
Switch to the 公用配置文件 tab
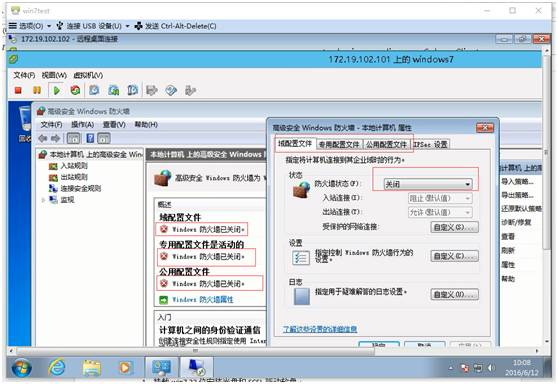tap(386, 144)
